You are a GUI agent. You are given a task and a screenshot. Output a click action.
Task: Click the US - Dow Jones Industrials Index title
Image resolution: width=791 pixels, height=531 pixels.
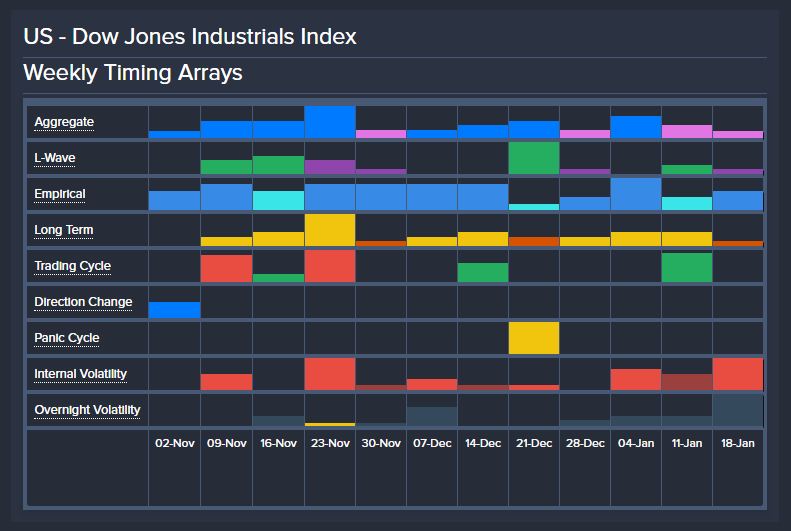click(x=190, y=36)
